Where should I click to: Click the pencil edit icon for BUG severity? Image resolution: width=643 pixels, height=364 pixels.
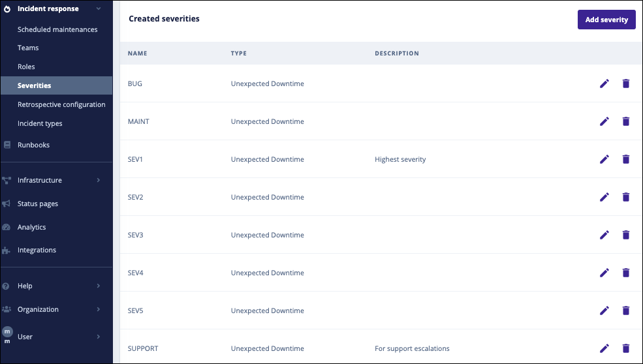(x=604, y=83)
